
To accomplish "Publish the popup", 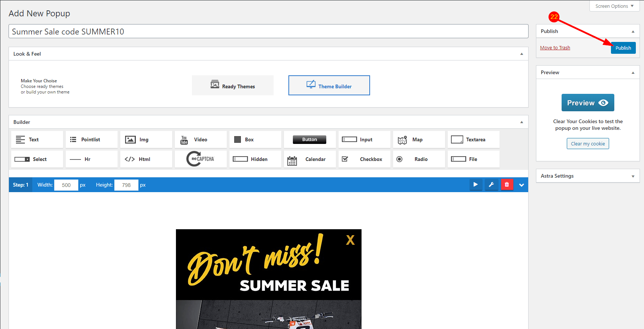I will coord(623,48).
